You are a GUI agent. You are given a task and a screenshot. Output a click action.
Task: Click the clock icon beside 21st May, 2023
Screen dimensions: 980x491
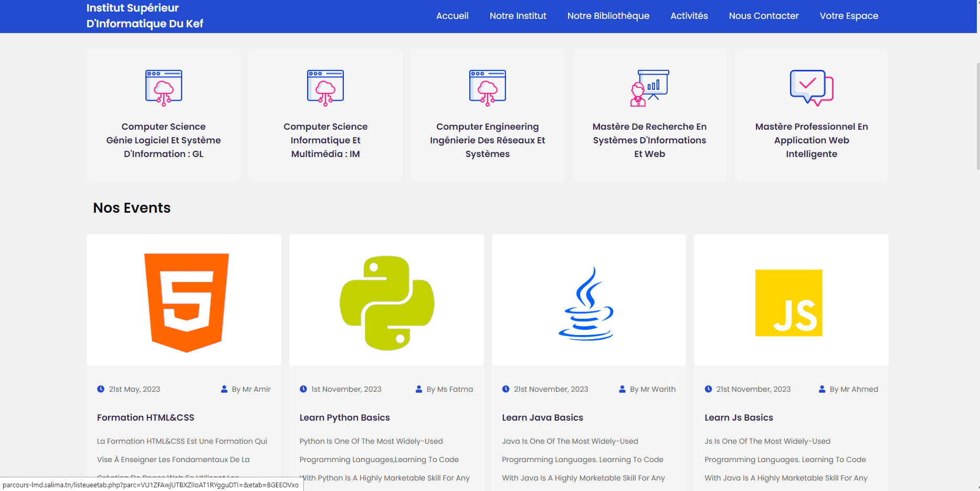click(x=101, y=389)
